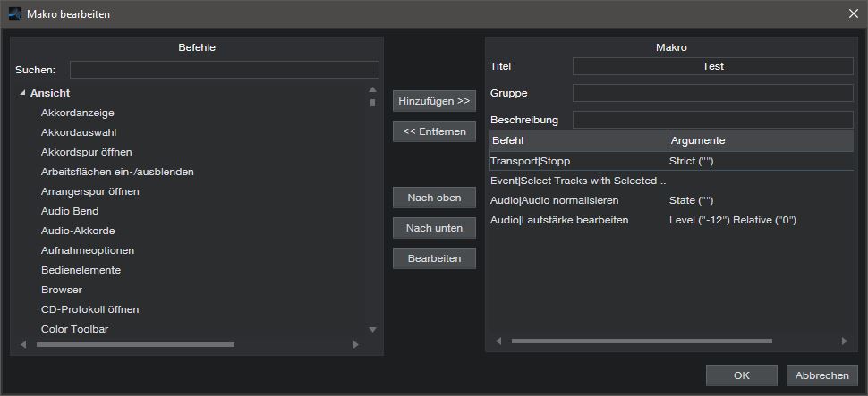The height and width of the screenshot is (396, 868).
Task: Click the Titel field containing Test
Action: coord(712,66)
